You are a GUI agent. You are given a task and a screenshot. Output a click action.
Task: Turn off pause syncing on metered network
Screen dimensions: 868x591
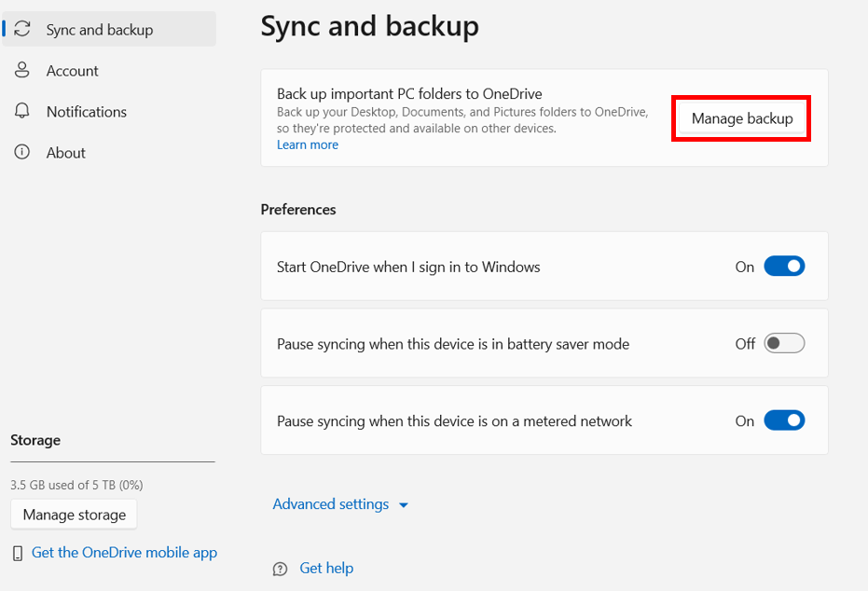[784, 421]
